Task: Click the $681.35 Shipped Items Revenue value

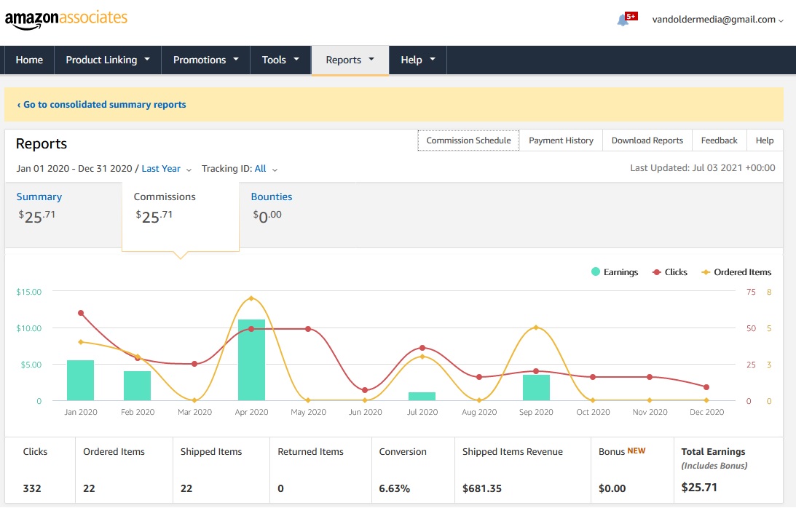Action: click(482, 488)
